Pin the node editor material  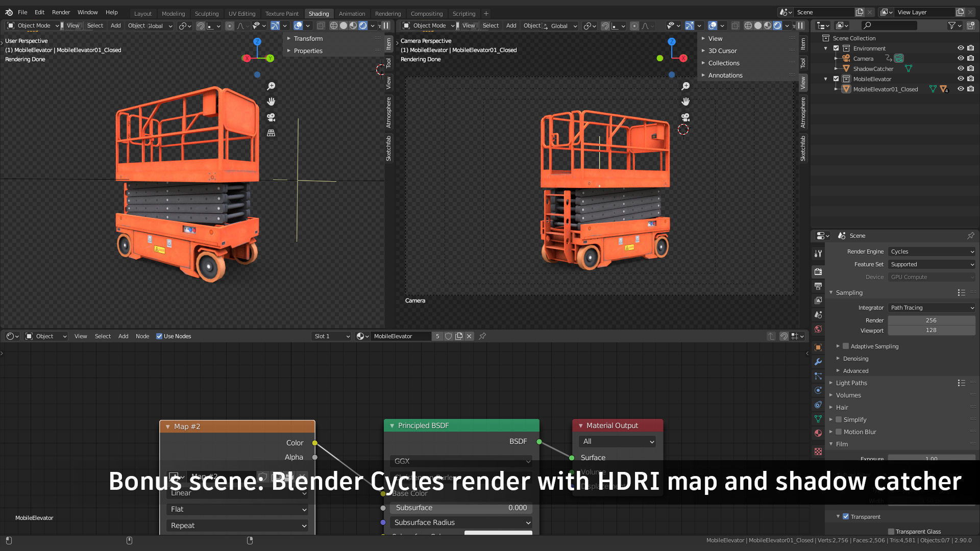482,336
